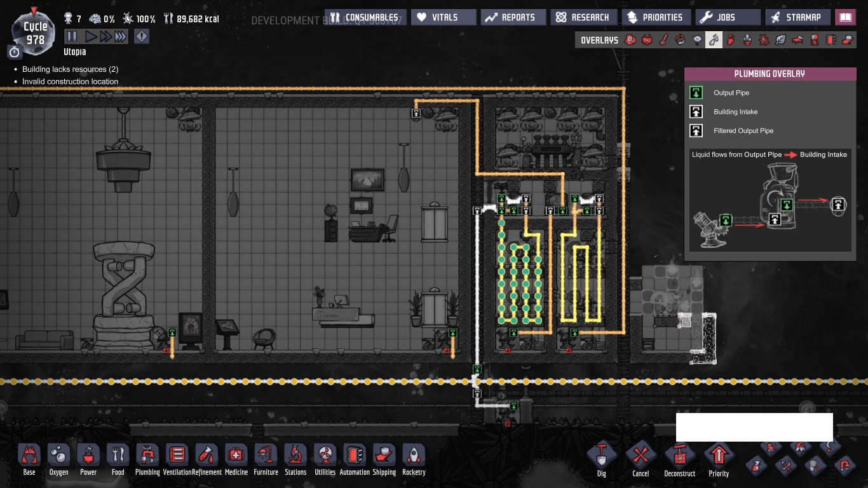Click the stress indicator showing 0%
The image size is (868, 488).
(102, 19)
